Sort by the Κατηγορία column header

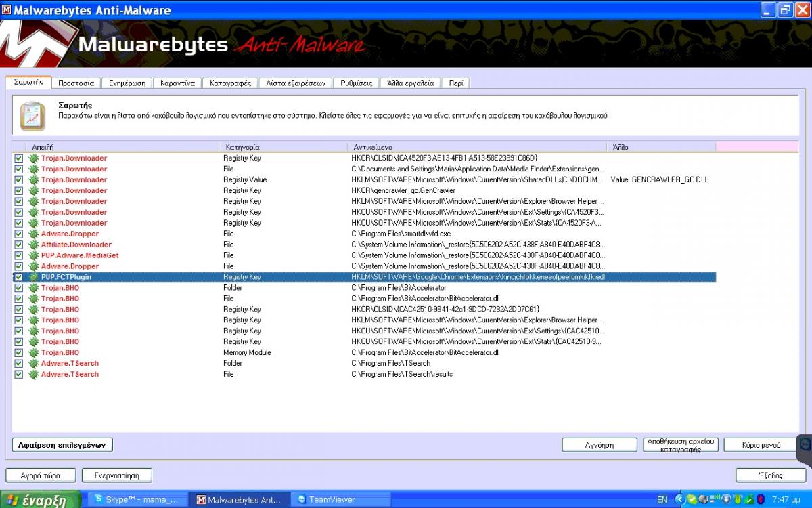[283, 147]
